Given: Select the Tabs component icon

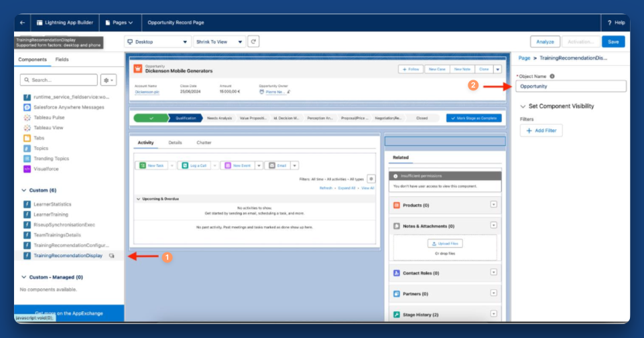Looking at the screenshot, I should [27, 138].
